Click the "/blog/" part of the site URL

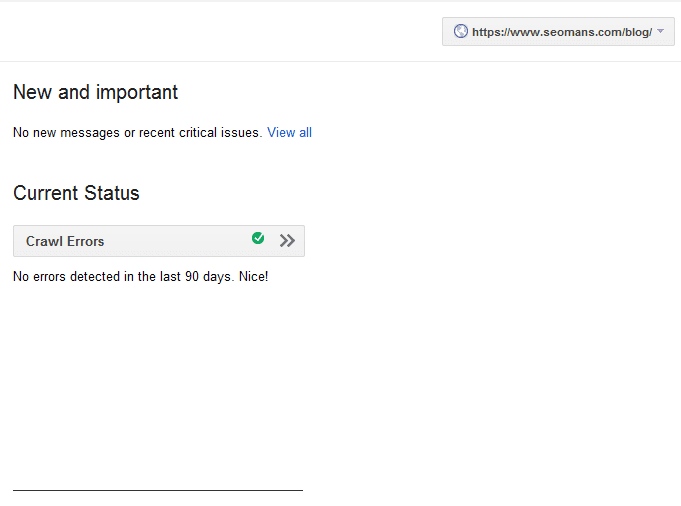[x=634, y=32]
